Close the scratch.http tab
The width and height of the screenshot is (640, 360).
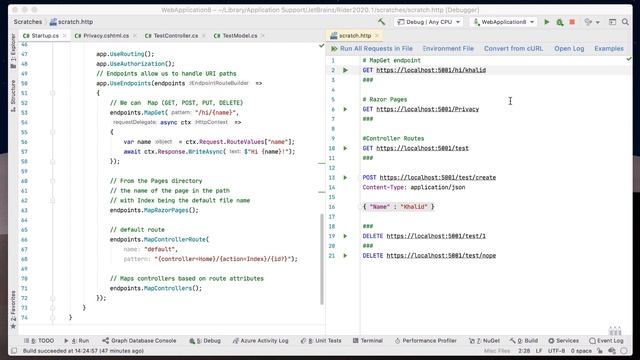[x=377, y=36]
